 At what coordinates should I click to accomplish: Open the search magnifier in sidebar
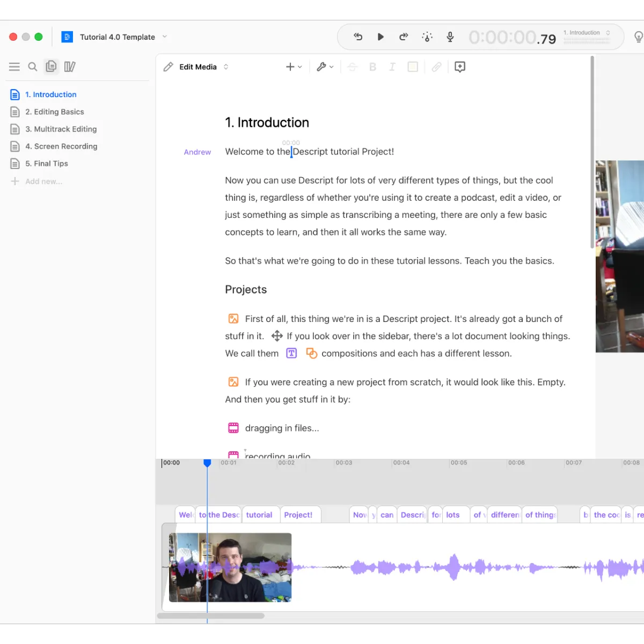(33, 67)
